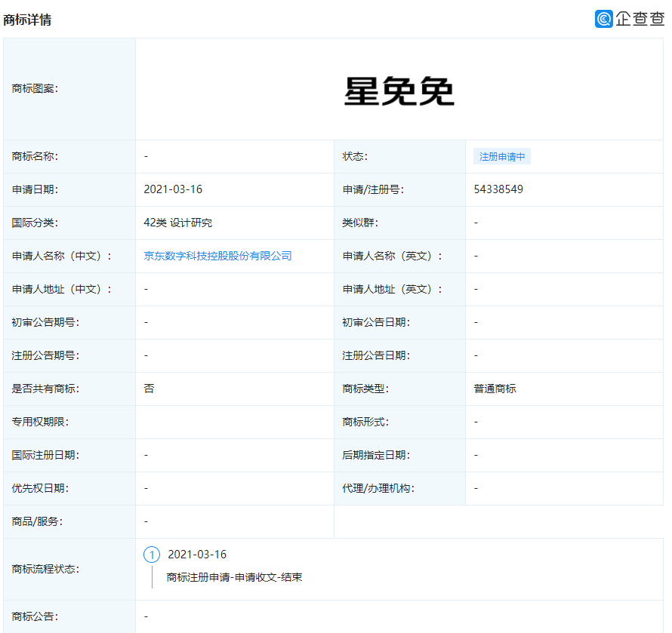Image resolution: width=672 pixels, height=633 pixels.
Task: Click the 42类 设计研究 classification value
Action: coord(178,223)
